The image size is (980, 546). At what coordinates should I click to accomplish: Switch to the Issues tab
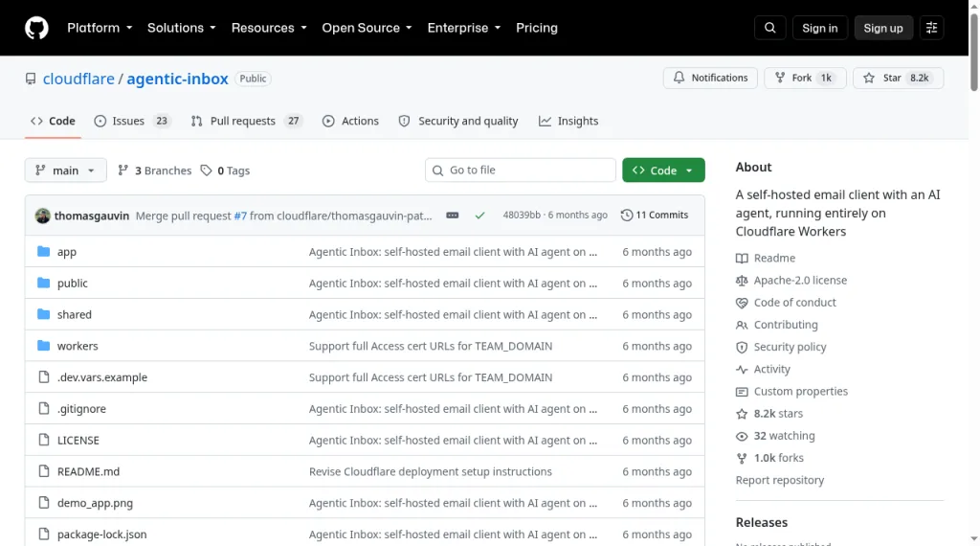[133, 121]
